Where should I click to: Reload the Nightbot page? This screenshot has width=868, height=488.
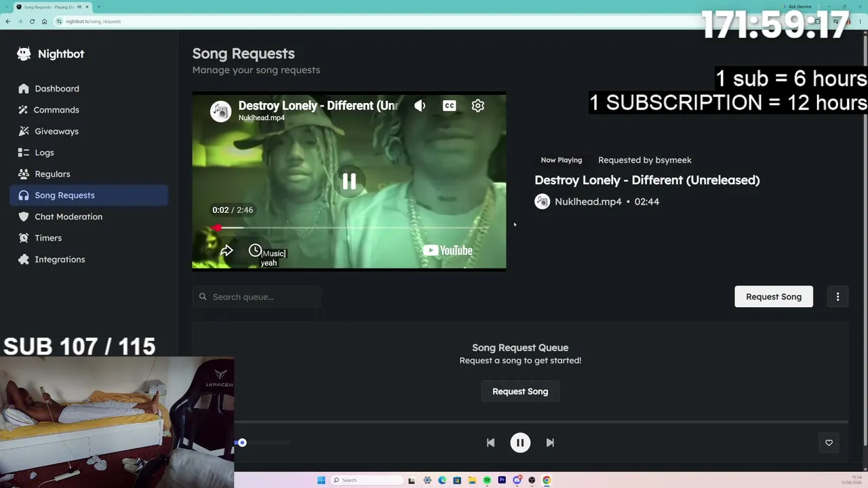pos(32,22)
